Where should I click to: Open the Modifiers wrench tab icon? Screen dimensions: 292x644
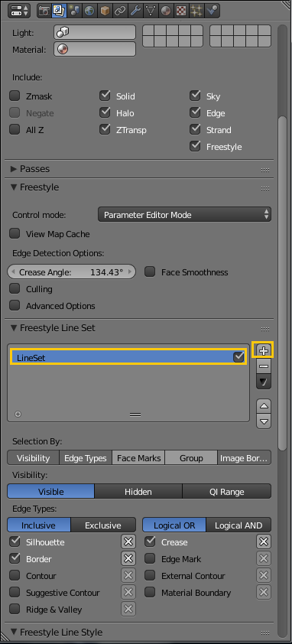(135, 11)
